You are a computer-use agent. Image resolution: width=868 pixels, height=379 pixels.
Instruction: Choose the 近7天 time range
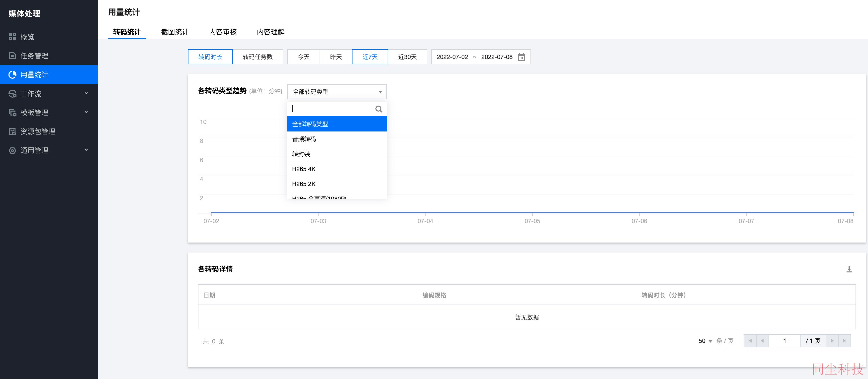pos(370,57)
